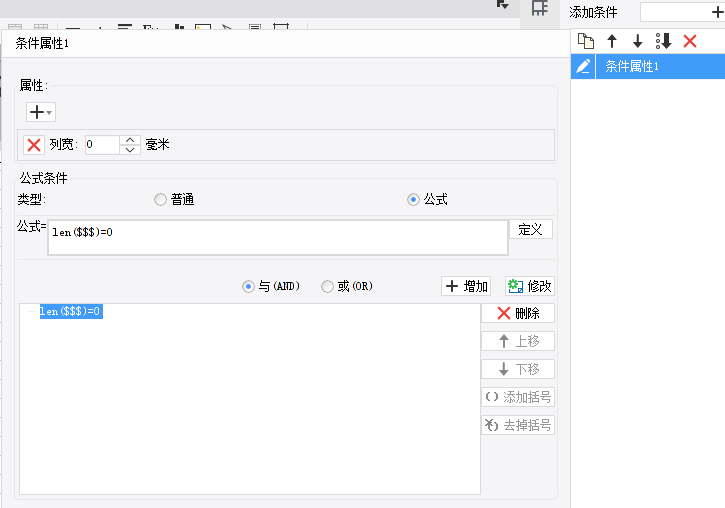The height and width of the screenshot is (508, 725).
Task: Click the 上移 button
Action: (x=518, y=341)
